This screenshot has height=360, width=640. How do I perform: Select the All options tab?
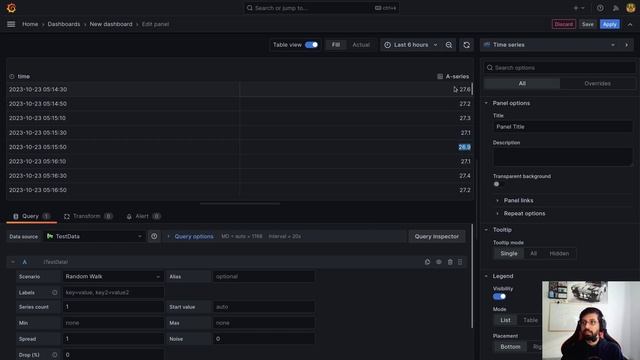click(x=522, y=83)
